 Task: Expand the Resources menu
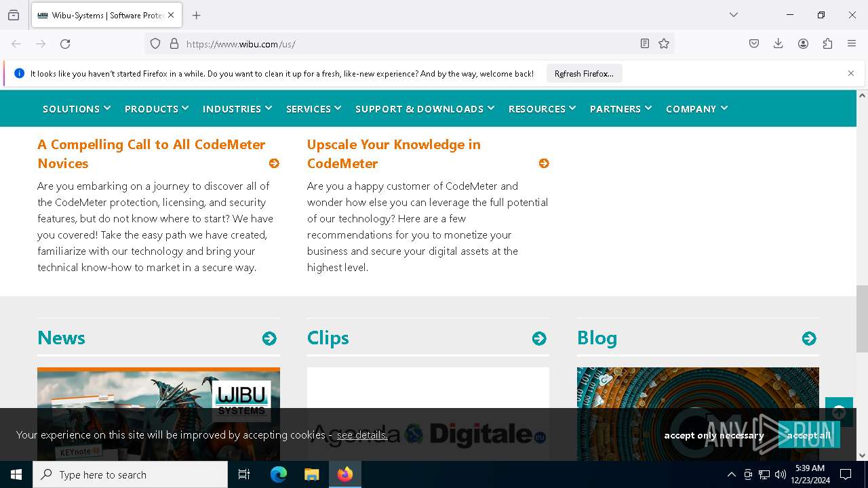(542, 108)
